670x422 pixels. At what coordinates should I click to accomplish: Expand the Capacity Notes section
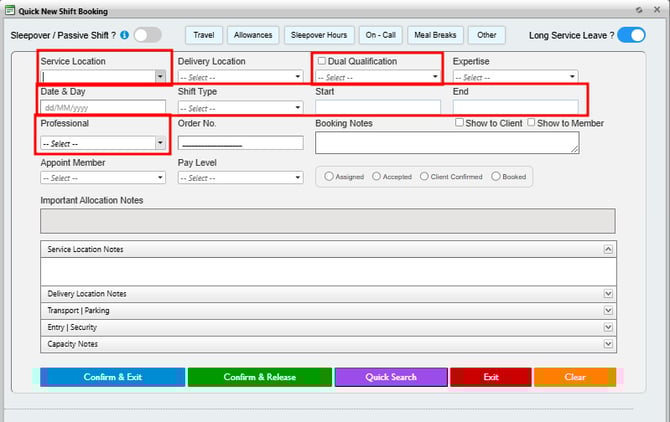[607, 344]
